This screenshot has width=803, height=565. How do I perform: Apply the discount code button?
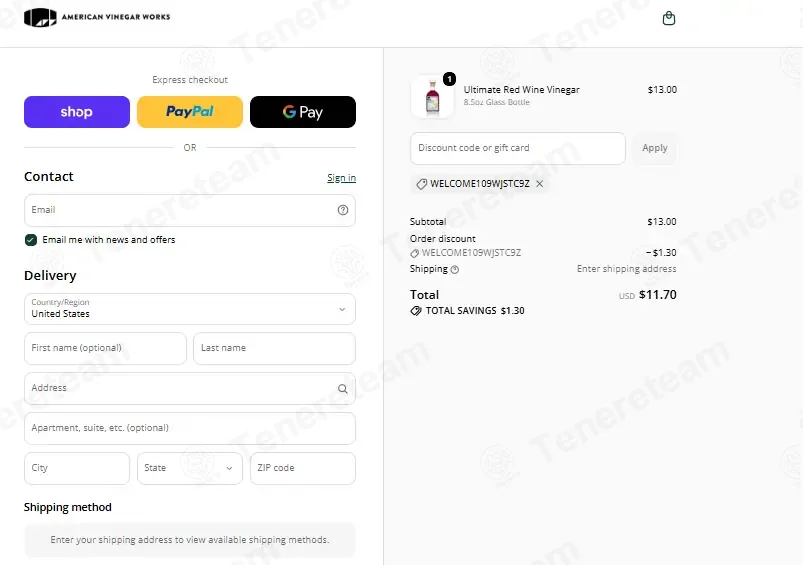655,148
